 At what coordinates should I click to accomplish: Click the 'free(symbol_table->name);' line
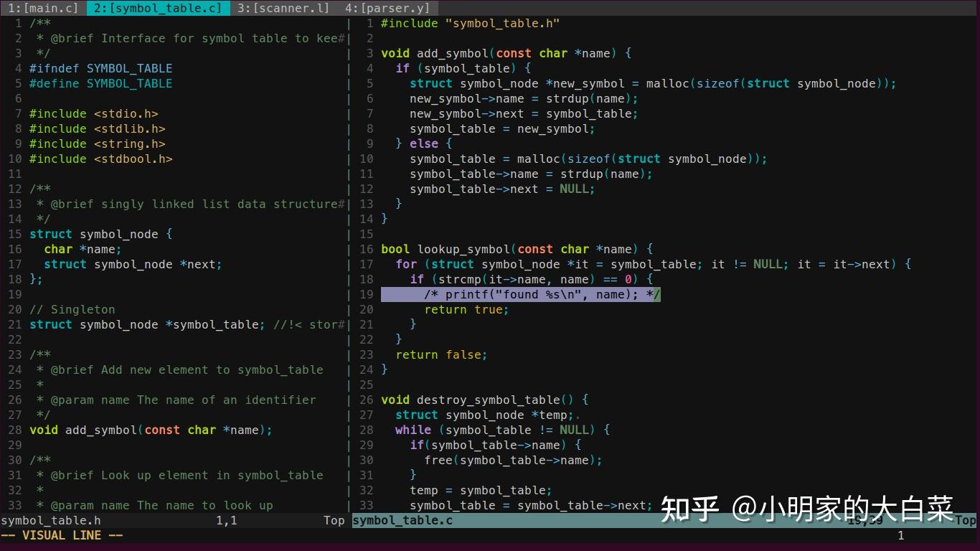514,460
